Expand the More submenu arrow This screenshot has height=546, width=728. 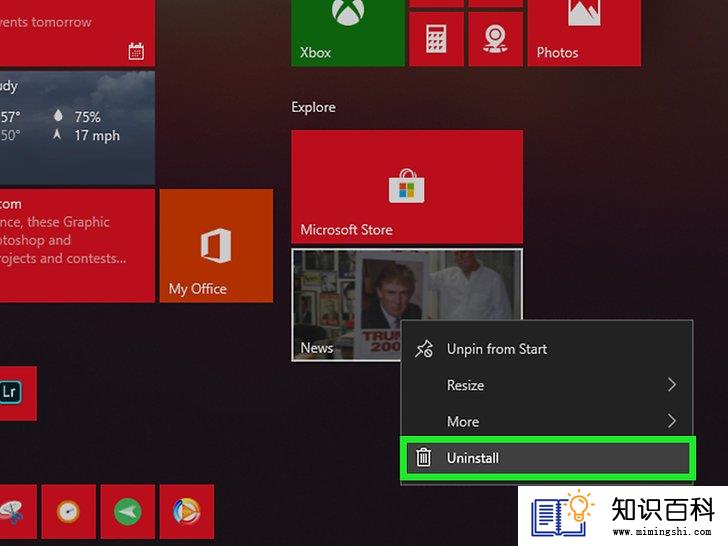671,421
